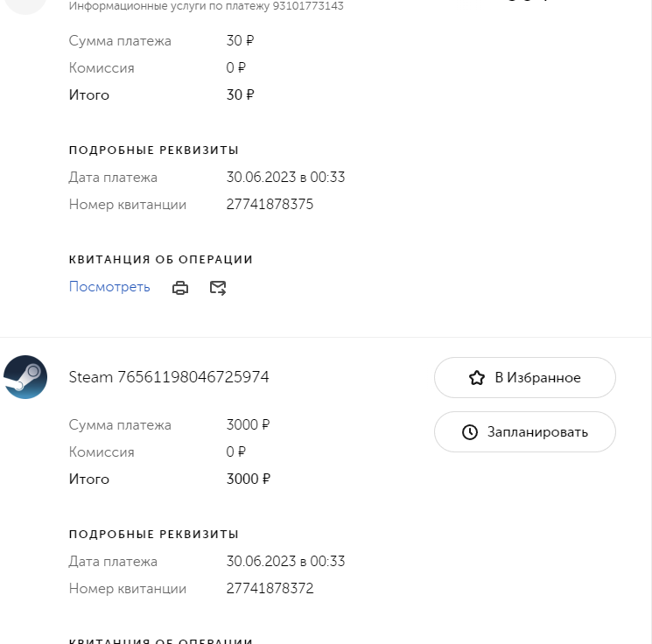Click the Steam payment's date value

pos(285,562)
